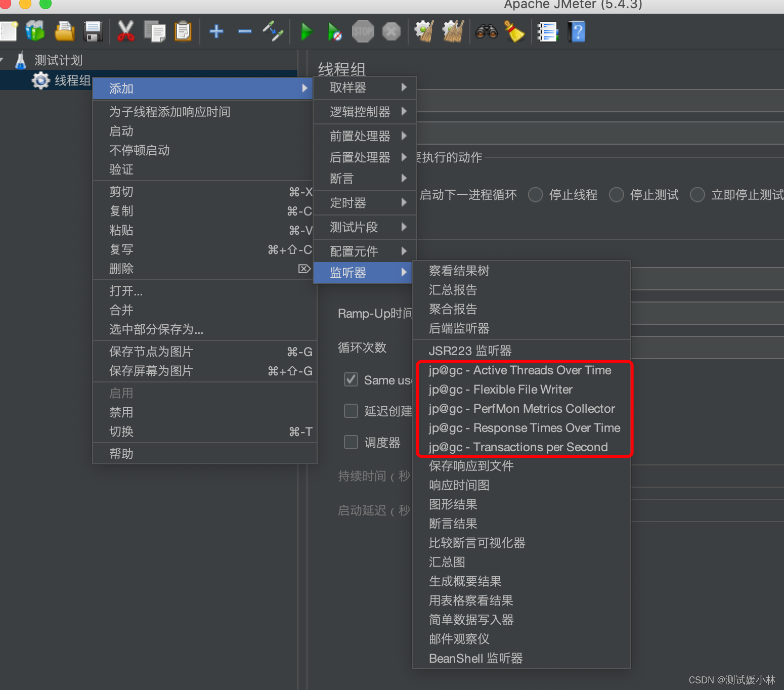Enable the 延迟创建 checkbox
Viewport: 784px width, 690px height.
351,411
